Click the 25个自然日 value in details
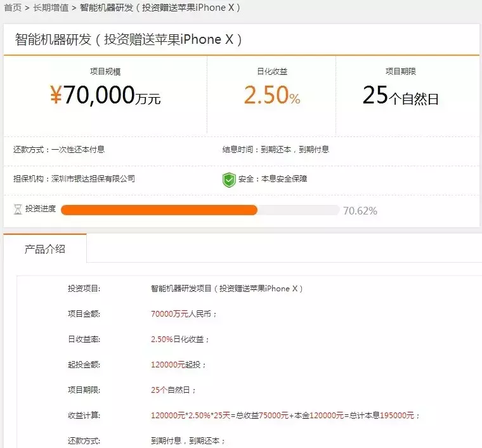This screenshot has width=482, height=448. pos(173,390)
